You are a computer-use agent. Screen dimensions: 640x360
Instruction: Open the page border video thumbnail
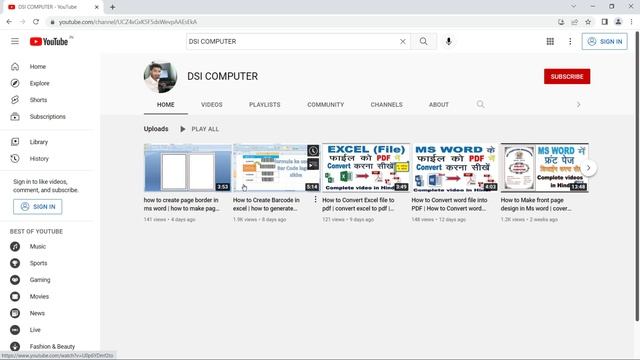[x=188, y=167]
